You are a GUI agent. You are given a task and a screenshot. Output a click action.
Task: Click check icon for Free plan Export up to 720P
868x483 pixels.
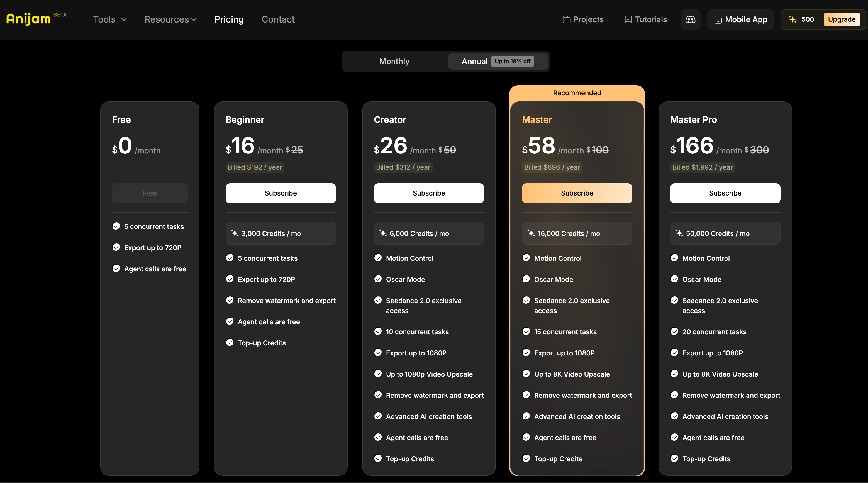(x=116, y=247)
